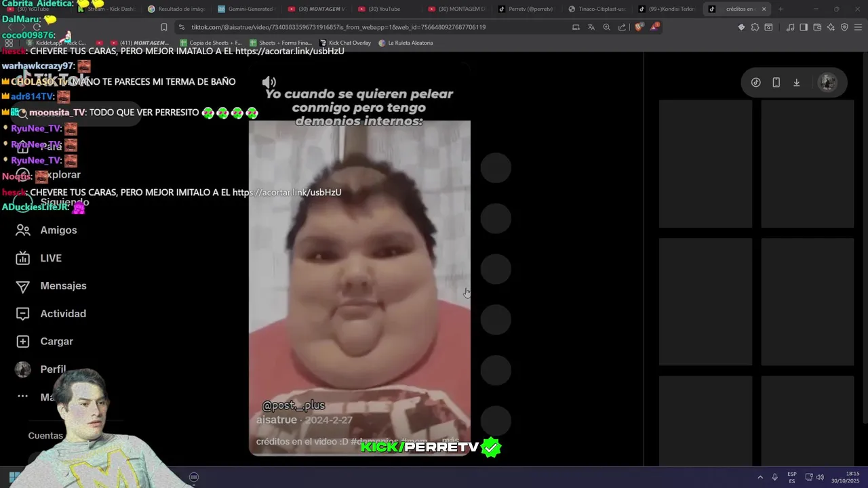The height and width of the screenshot is (488, 868).
Task: Open the 'La Ruleta Aleatoria' bookmark
Action: coord(406,43)
